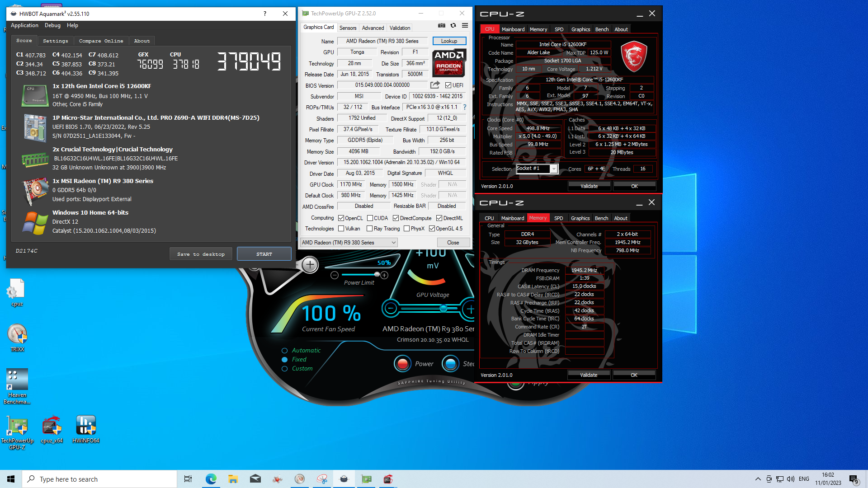Click the Windows search box
The height and width of the screenshot is (488, 868).
[x=99, y=479]
